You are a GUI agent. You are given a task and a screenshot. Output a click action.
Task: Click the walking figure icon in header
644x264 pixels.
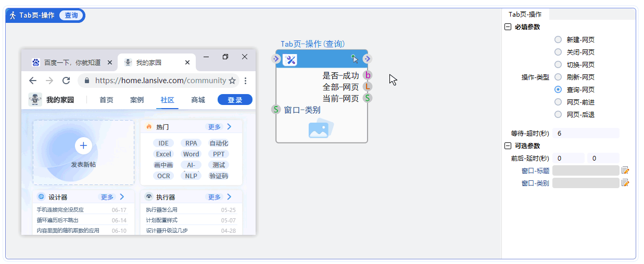click(13, 16)
